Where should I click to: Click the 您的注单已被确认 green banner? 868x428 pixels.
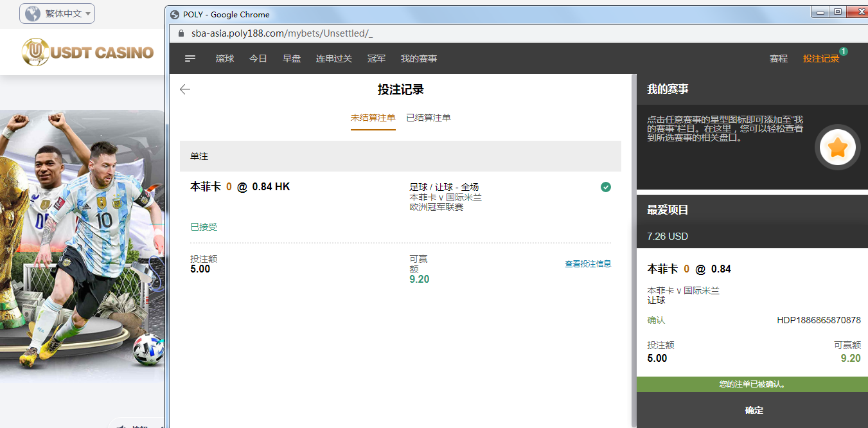[x=752, y=384]
